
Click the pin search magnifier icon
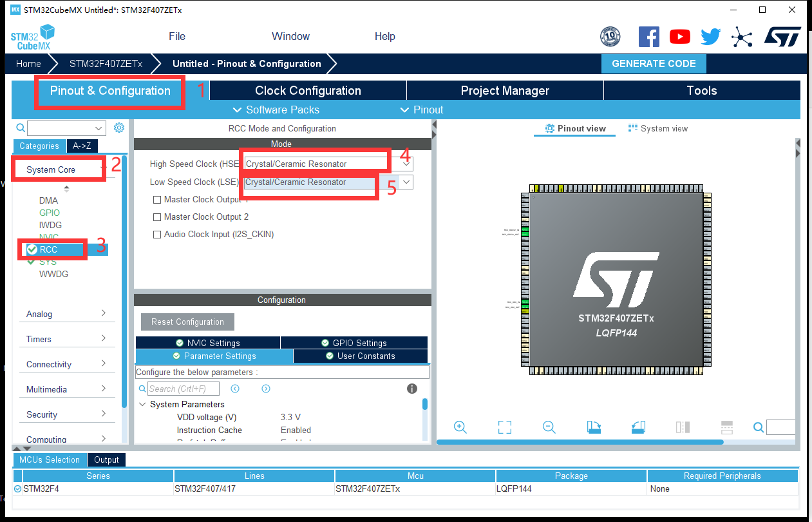click(759, 427)
